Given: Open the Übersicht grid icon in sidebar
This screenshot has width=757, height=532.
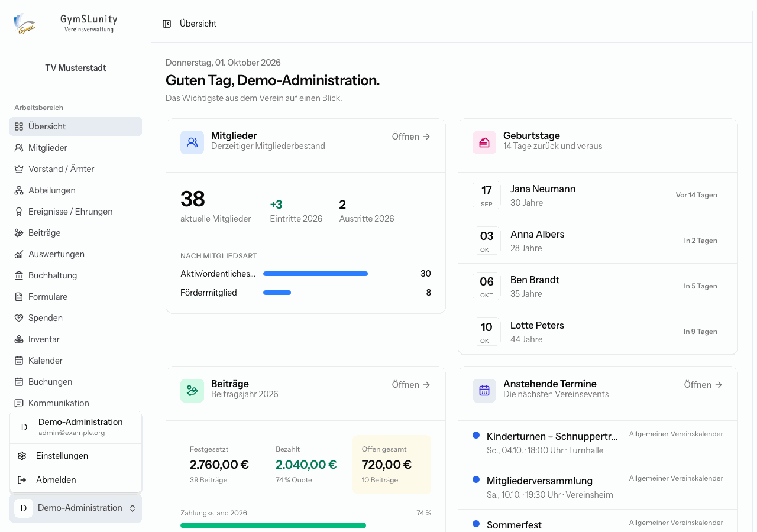Looking at the screenshot, I should (19, 126).
